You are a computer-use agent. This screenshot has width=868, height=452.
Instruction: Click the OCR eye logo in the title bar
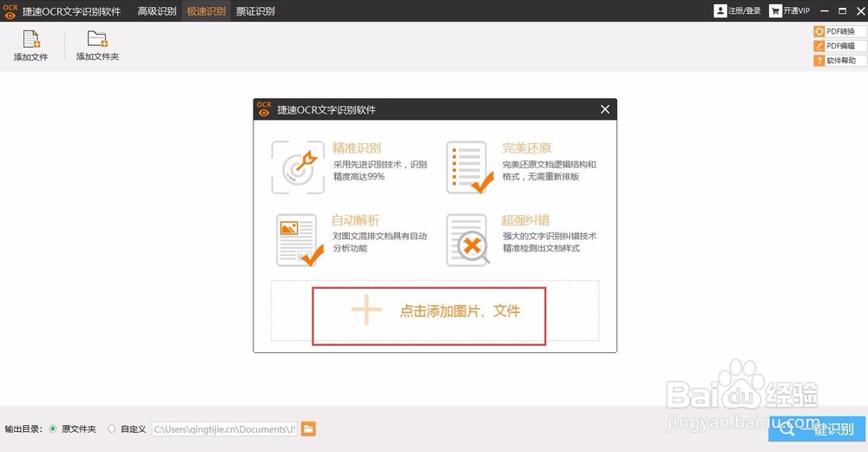[10, 11]
